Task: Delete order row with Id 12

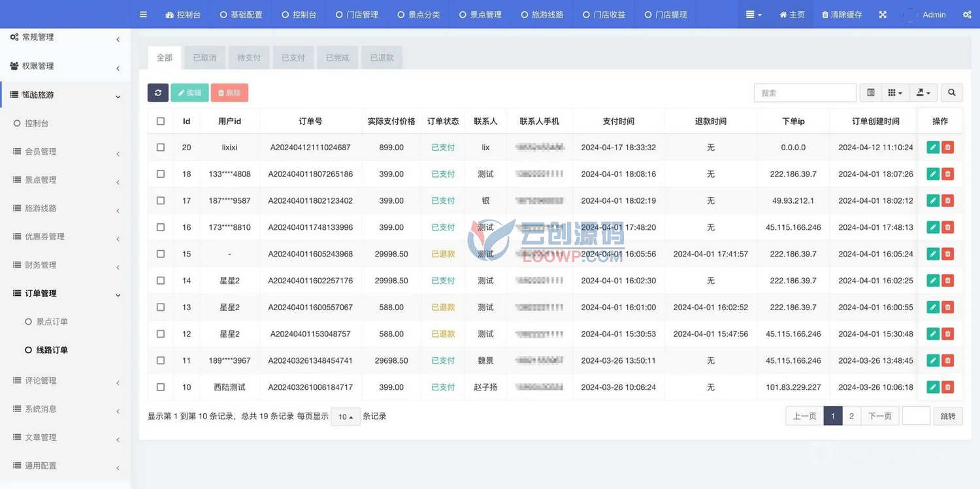Action: (948, 334)
